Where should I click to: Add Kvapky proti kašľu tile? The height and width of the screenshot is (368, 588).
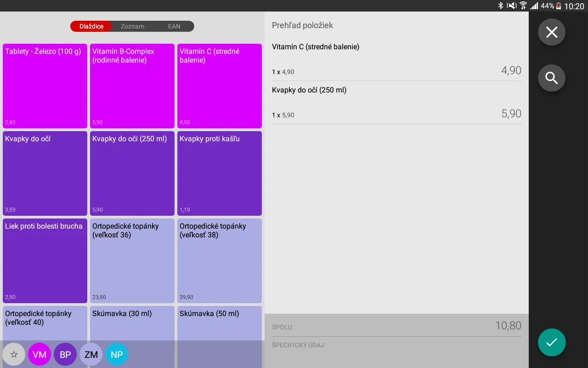coord(220,173)
